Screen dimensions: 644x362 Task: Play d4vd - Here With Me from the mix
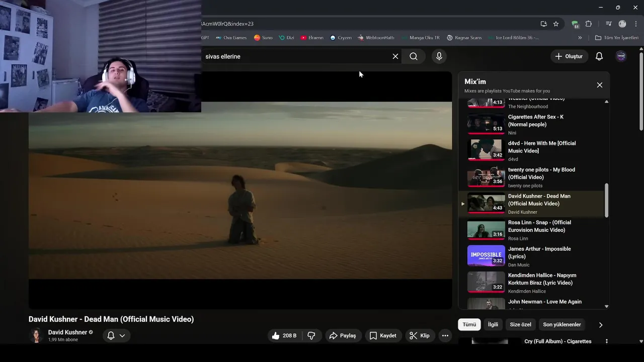[x=531, y=151]
